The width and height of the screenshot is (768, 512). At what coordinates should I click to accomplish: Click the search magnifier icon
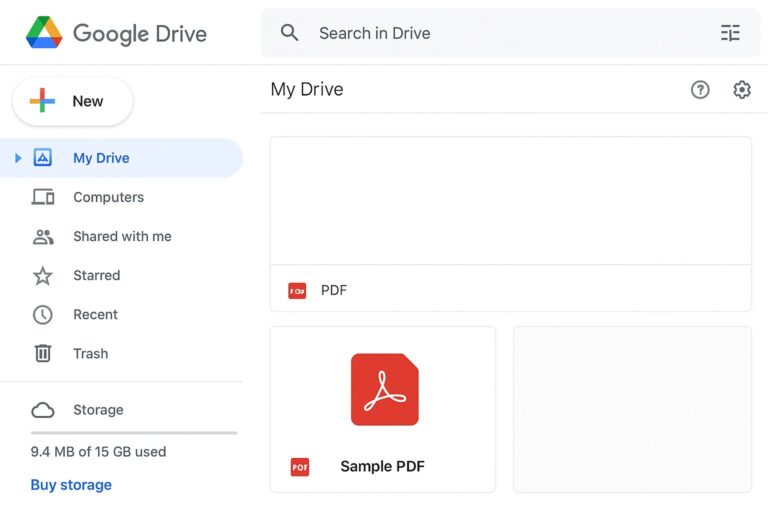(289, 33)
